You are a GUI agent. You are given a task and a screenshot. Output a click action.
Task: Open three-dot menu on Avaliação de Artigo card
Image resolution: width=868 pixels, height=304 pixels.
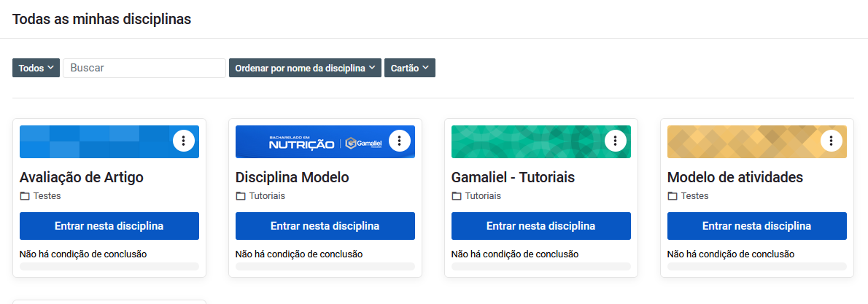click(x=183, y=141)
